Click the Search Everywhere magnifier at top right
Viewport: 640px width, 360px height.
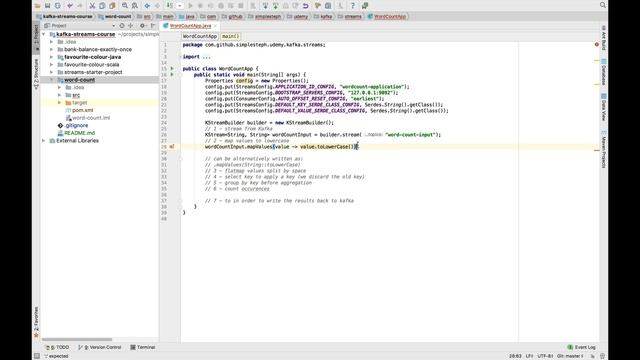point(602,5)
